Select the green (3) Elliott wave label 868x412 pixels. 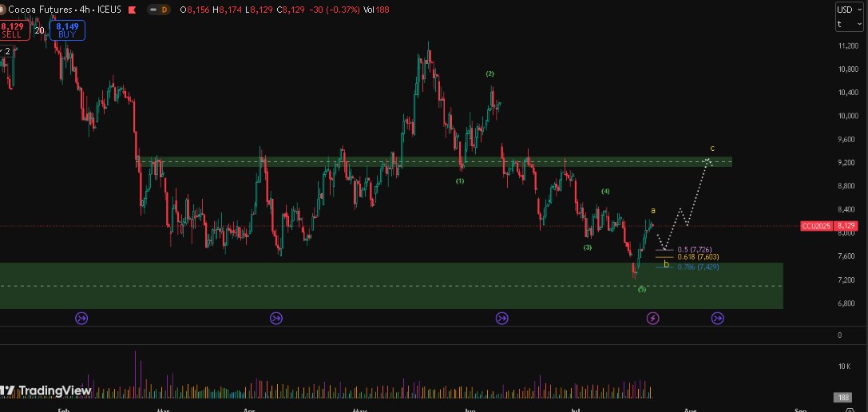pos(588,248)
